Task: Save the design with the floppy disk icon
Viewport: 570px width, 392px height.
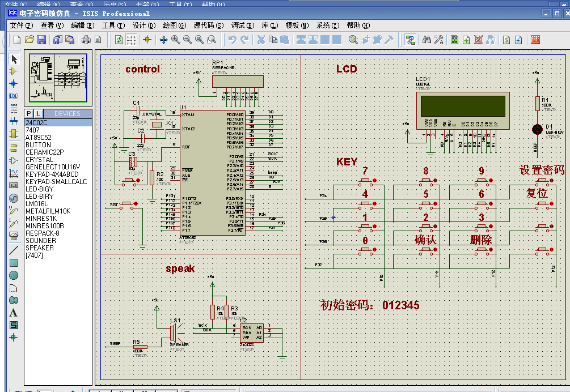Action: click(41, 40)
